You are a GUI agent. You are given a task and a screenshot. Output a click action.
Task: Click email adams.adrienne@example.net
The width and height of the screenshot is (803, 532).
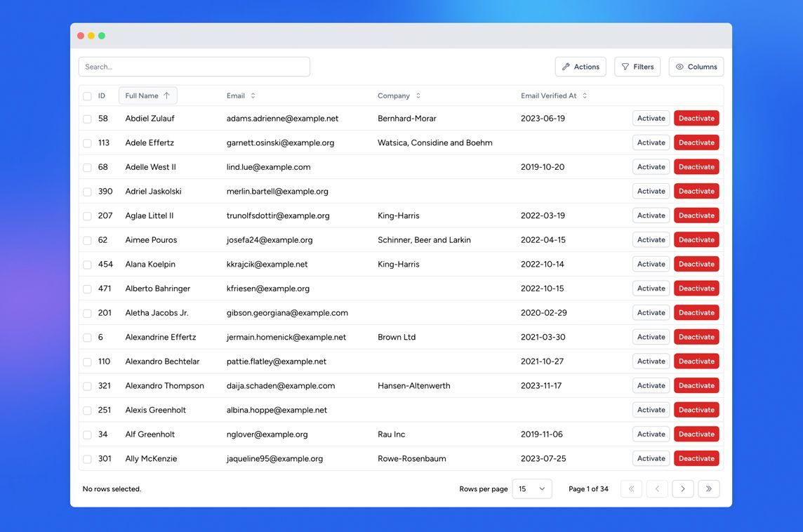pos(282,119)
